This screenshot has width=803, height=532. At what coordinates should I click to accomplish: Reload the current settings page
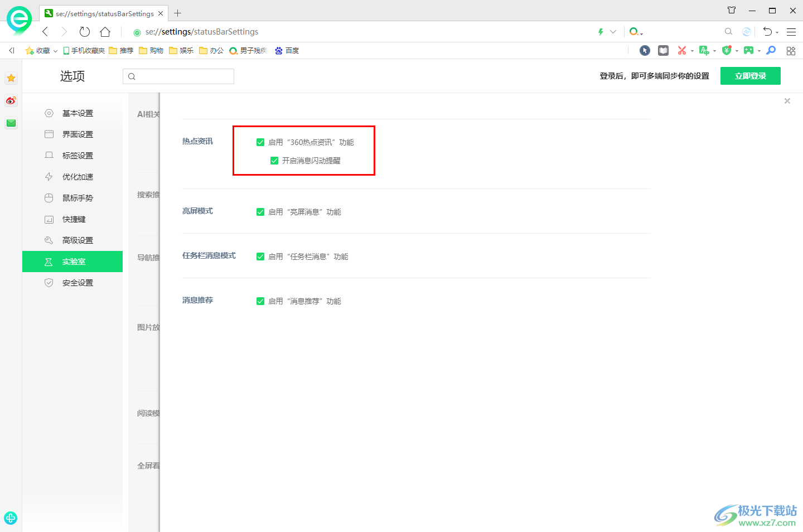coord(85,32)
